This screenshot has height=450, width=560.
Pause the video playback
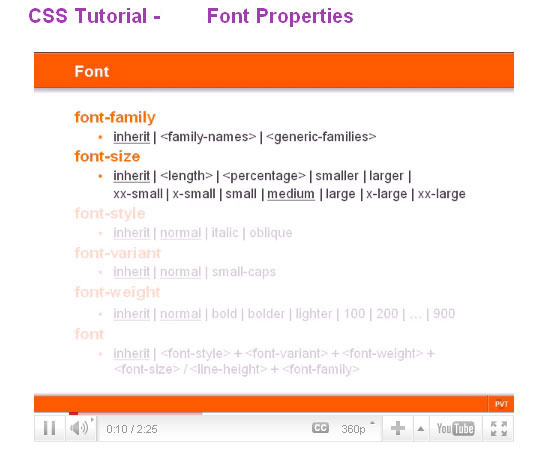pyautogui.click(x=49, y=428)
